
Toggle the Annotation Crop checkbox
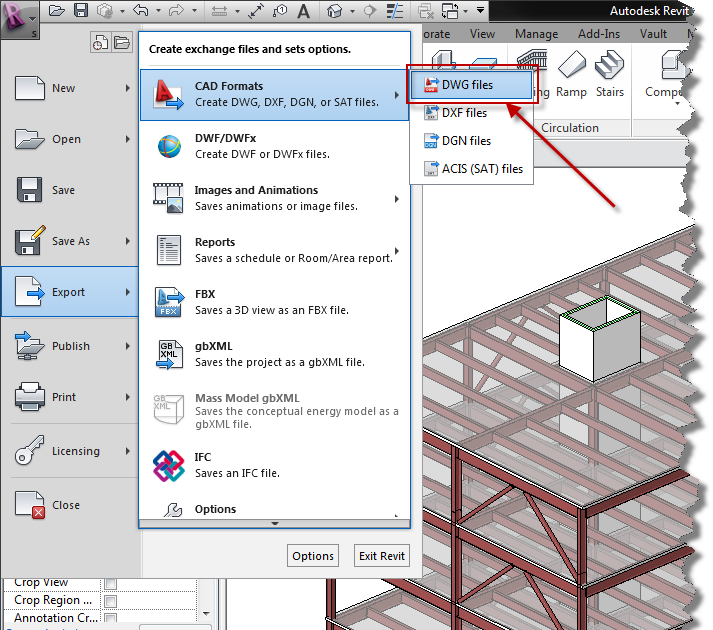(x=110, y=618)
